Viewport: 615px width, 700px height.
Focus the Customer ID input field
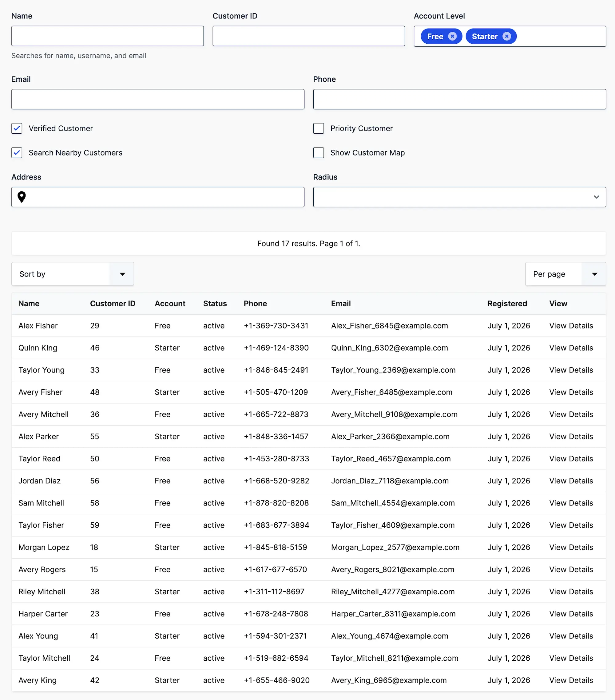click(309, 36)
